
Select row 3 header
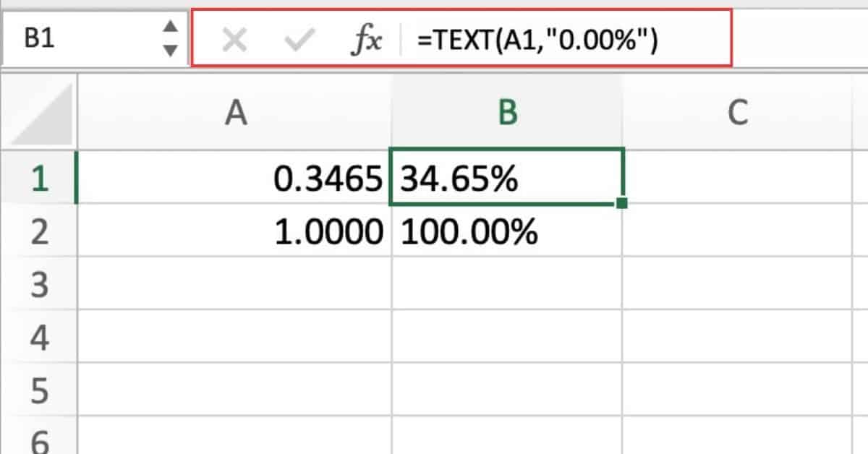click(x=39, y=285)
